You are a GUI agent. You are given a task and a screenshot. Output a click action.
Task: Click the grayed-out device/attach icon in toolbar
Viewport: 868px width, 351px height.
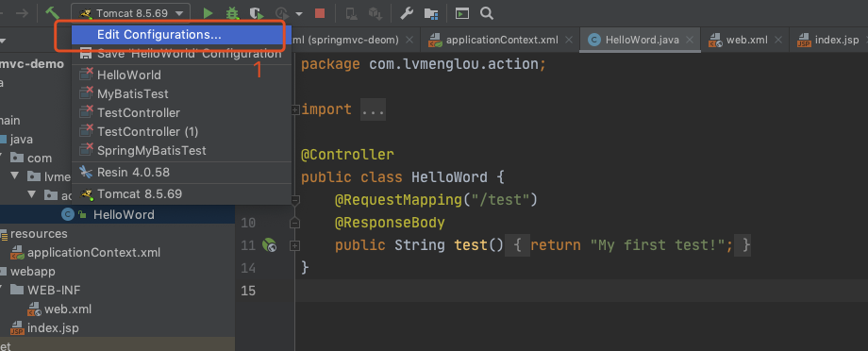click(x=351, y=13)
